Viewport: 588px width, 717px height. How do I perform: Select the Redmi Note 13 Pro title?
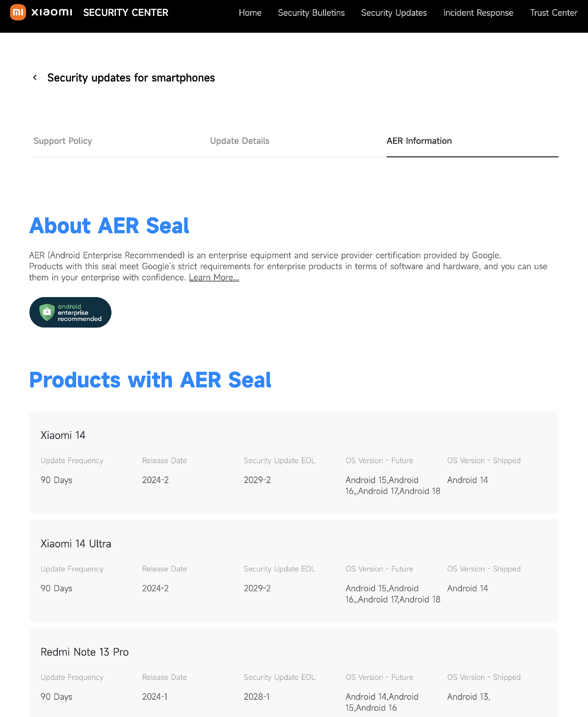[x=85, y=652]
